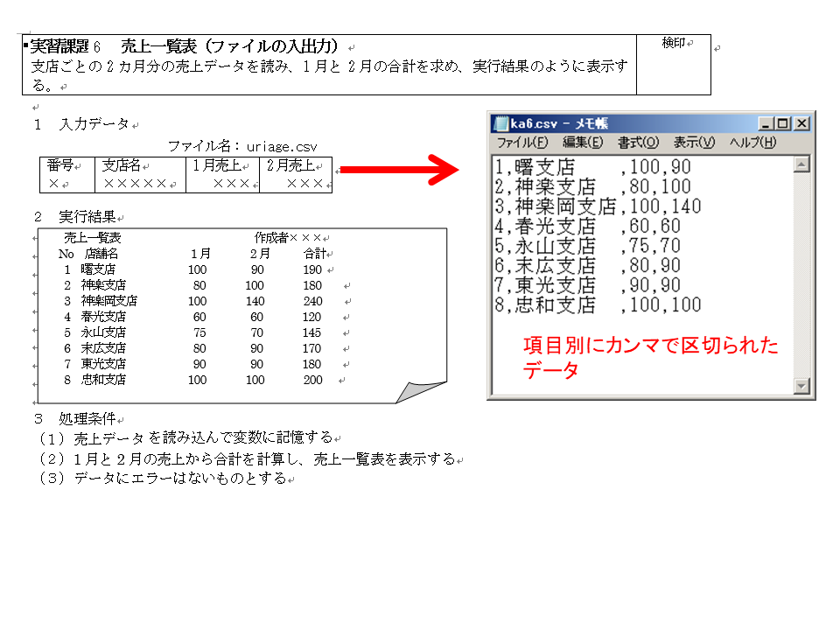Click the '1 入力データ' section heading
840x630 pixels.
tap(81, 125)
